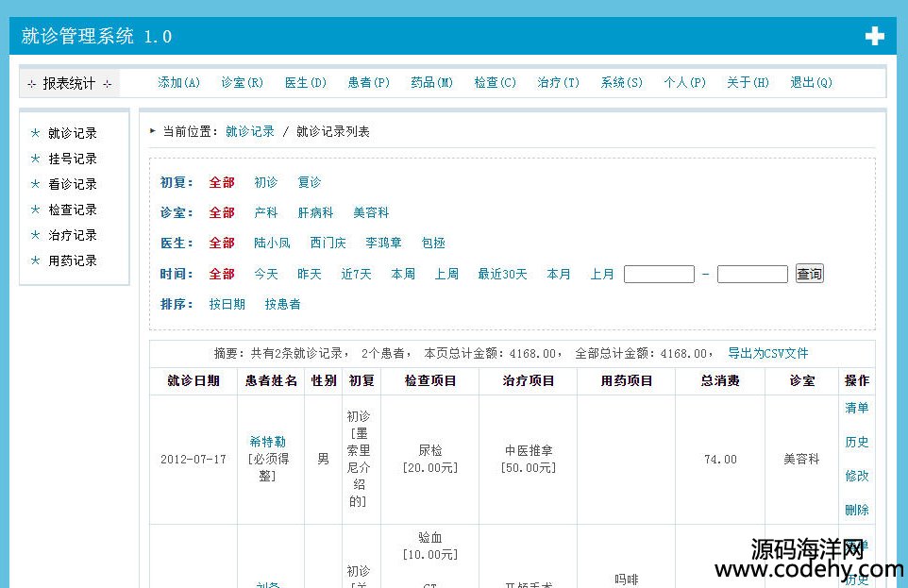Open 检查记录 in the sidebar
Image resolution: width=908 pixels, height=588 pixels.
click(73, 210)
